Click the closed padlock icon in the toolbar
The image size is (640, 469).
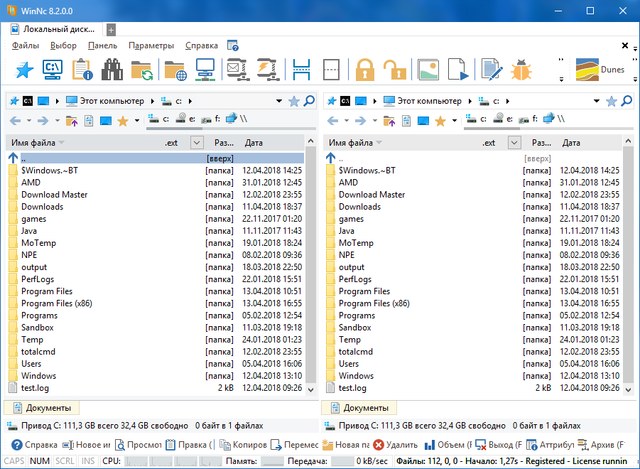pyautogui.click(x=364, y=70)
